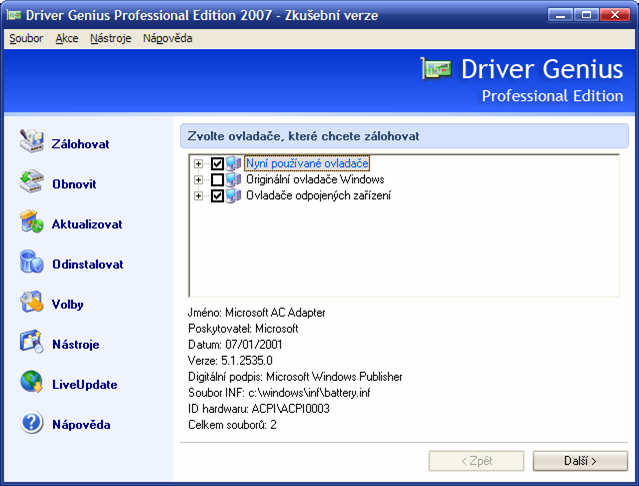Maximize the Driver Genius window
This screenshot has height=486, width=639.
586,15
